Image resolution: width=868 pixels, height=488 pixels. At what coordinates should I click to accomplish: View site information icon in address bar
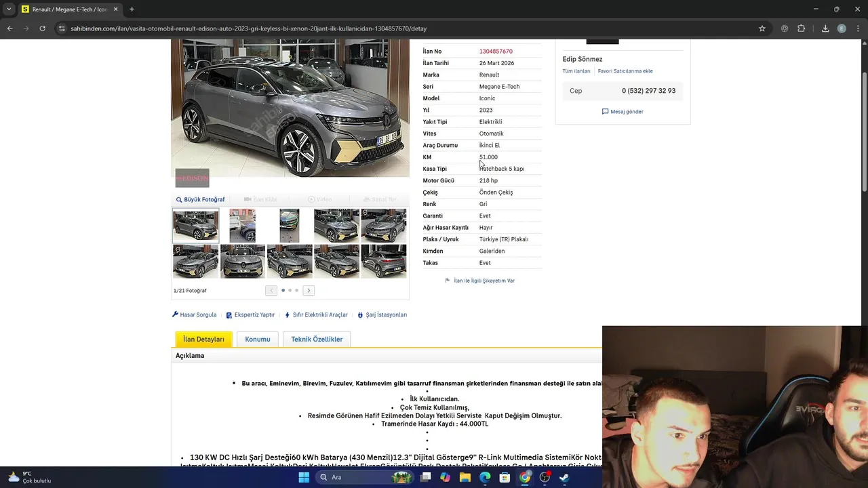(x=62, y=28)
